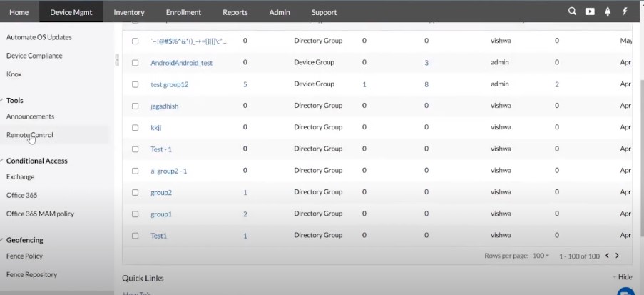
Task: Collapse the Conditional Access section
Action: 2,161
